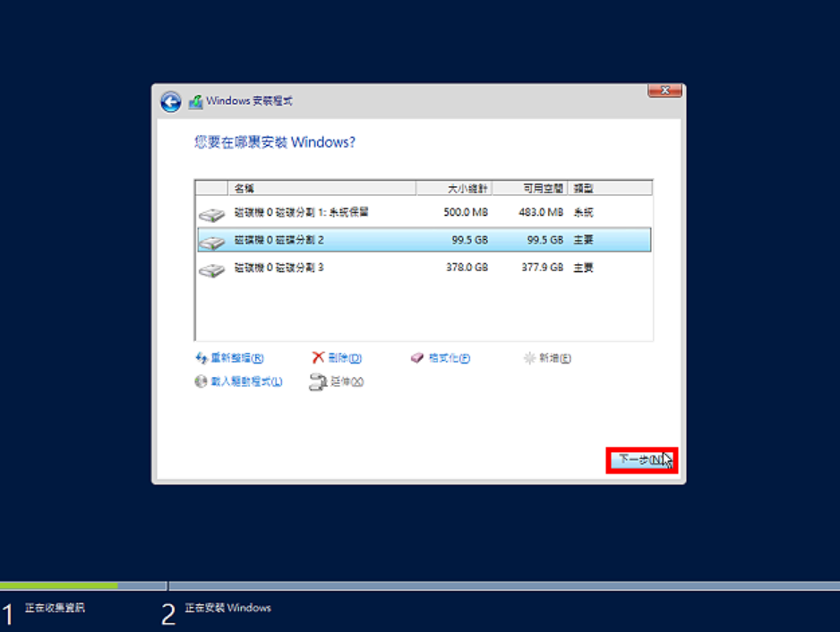Click drive icon for partition 1 系統保留
The width and height of the screenshot is (840, 632).
(211, 215)
